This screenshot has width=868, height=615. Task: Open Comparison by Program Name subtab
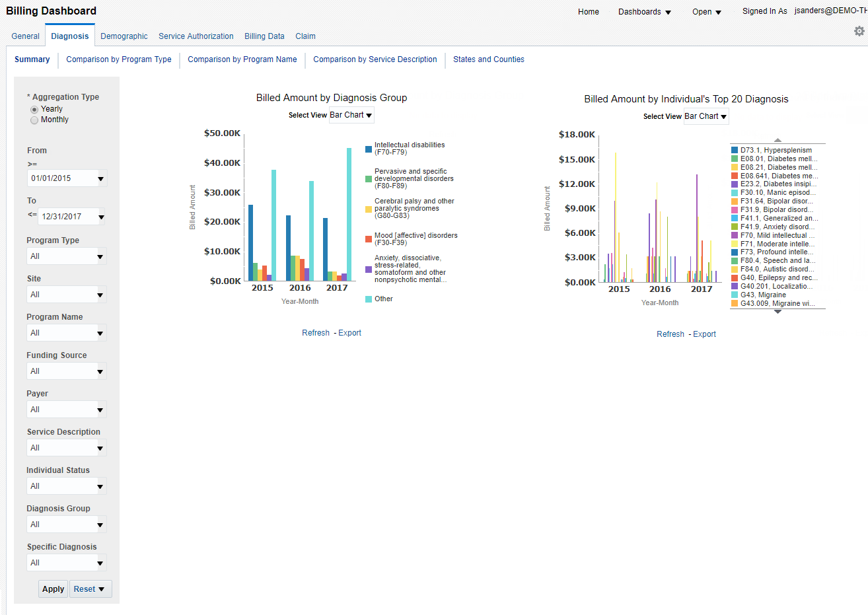(242, 59)
